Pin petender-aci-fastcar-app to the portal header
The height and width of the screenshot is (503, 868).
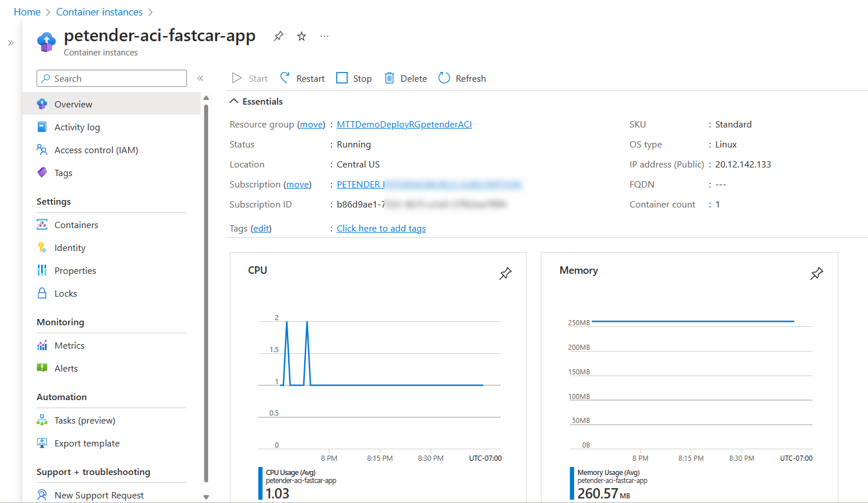pos(278,35)
